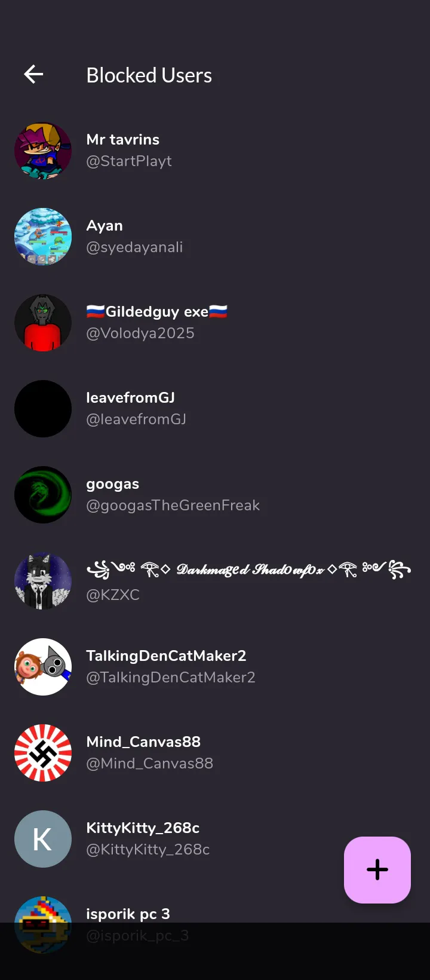Tap the Blocked Users title
The width and height of the screenshot is (430, 980).
pos(149,75)
